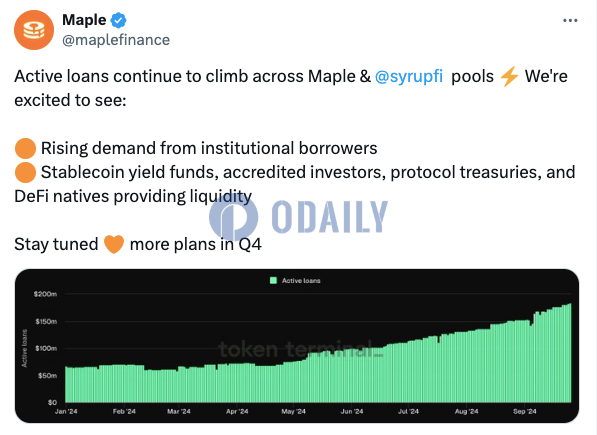
Task: Click the @maplefinance handle
Action: point(116,40)
